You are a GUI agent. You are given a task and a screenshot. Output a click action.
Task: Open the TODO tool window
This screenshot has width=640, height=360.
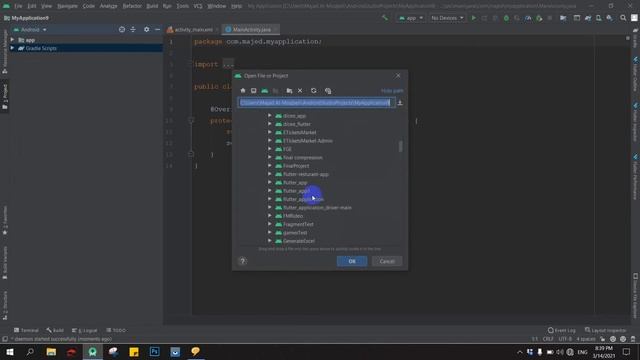[x=116, y=330]
